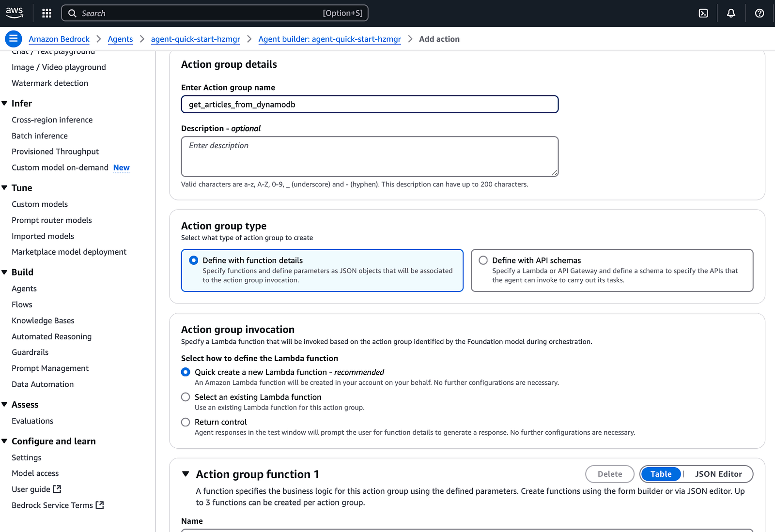
Task: Collapse the Configure and learn section
Action: tap(4, 441)
